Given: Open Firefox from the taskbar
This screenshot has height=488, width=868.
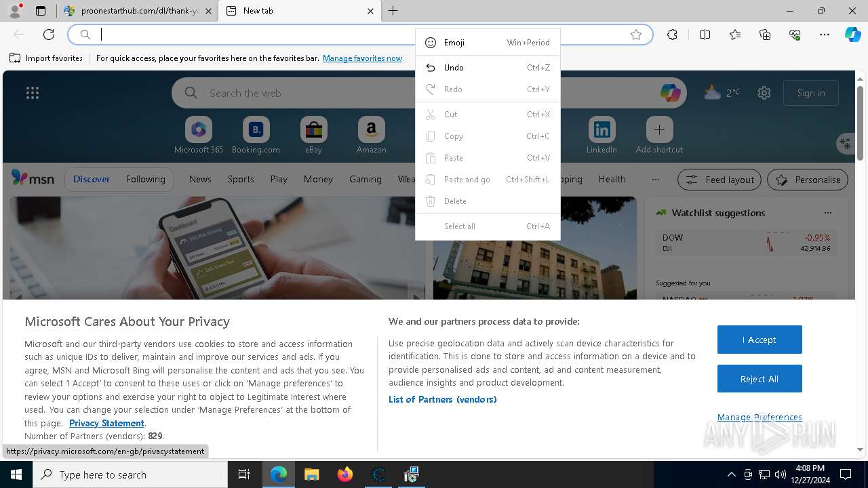Looking at the screenshot, I should tap(345, 474).
